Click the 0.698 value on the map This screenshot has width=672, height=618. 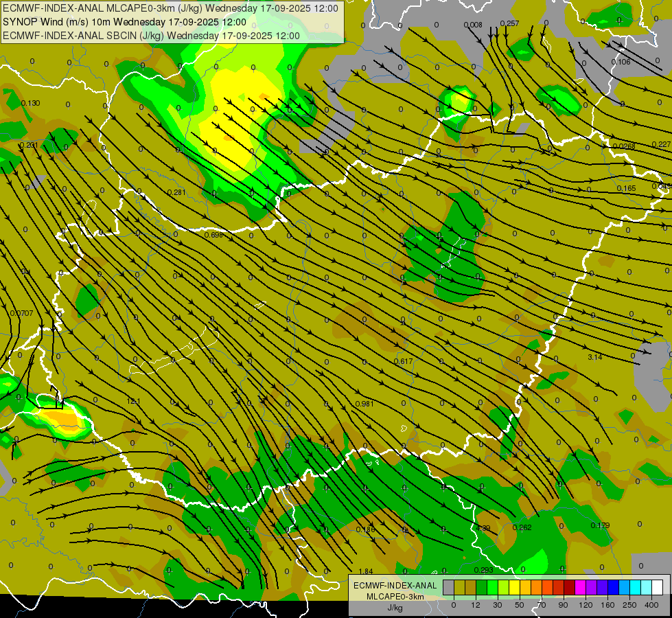(213, 235)
